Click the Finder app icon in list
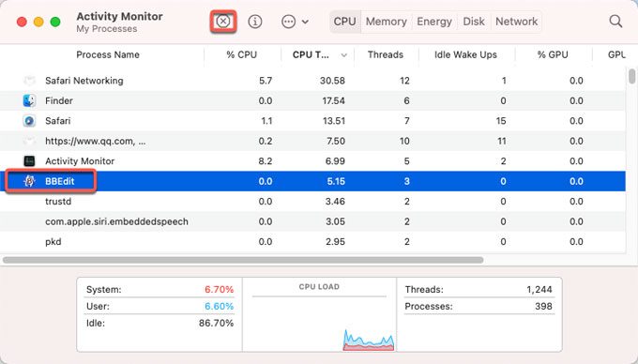The width and height of the screenshot is (638, 364). tap(29, 100)
